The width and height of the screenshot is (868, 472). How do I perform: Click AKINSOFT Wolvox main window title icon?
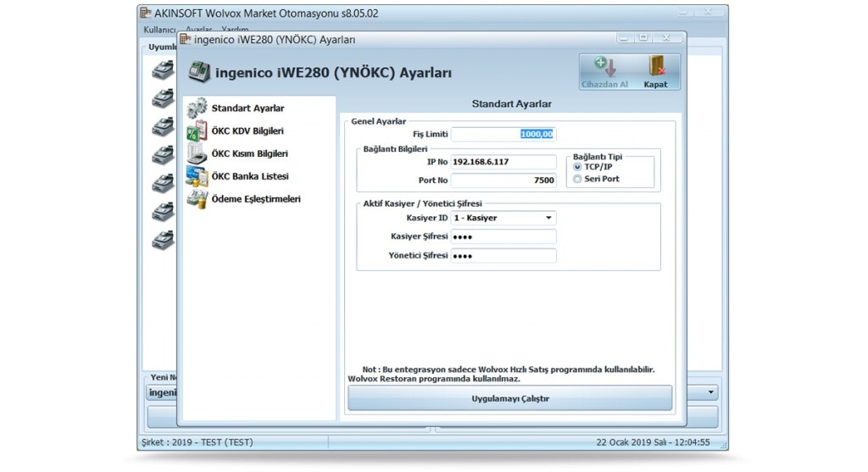click(145, 13)
